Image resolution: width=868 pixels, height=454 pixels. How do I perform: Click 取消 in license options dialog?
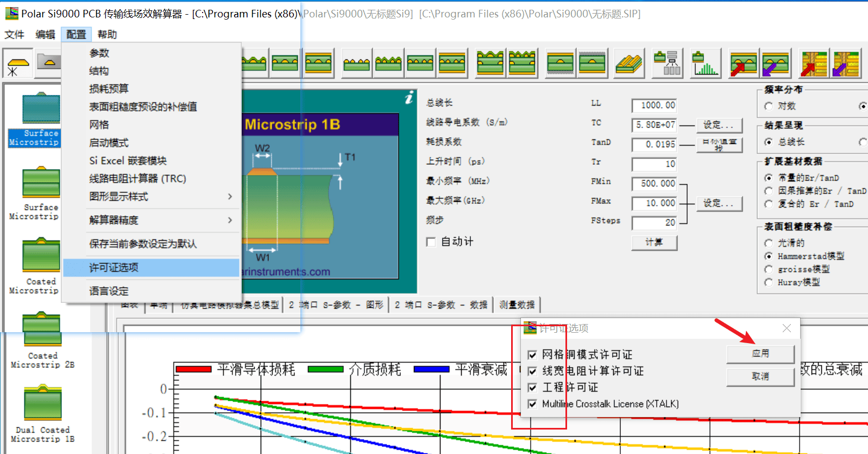[x=760, y=376]
